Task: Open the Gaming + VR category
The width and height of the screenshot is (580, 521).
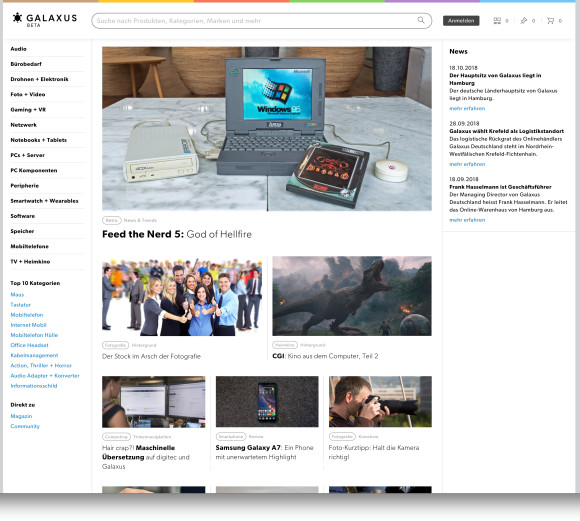Action: pyautogui.click(x=28, y=110)
